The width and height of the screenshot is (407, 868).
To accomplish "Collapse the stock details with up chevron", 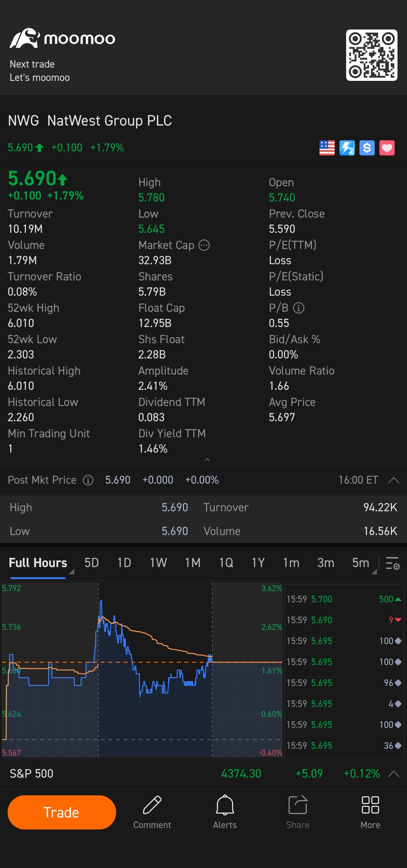I will (x=207, y=460).
